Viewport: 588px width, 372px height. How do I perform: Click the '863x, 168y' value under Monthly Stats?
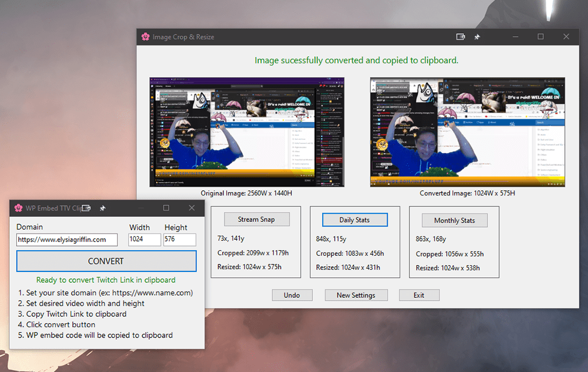[x=431, y=239]
